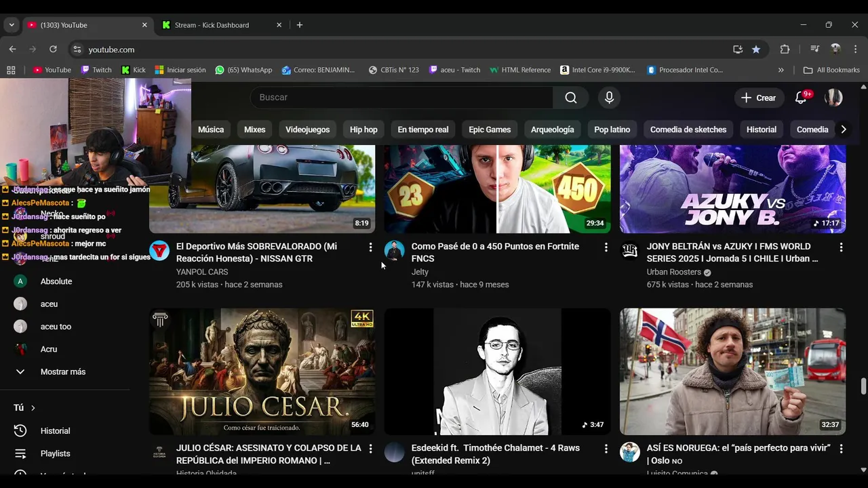Open Twitch bookmark

[x=96, y=70]
